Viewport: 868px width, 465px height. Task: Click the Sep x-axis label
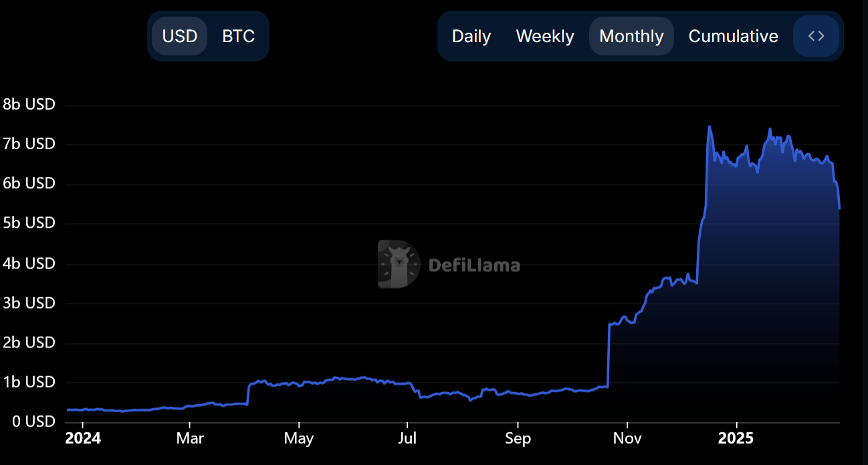[x=518, y=439]
